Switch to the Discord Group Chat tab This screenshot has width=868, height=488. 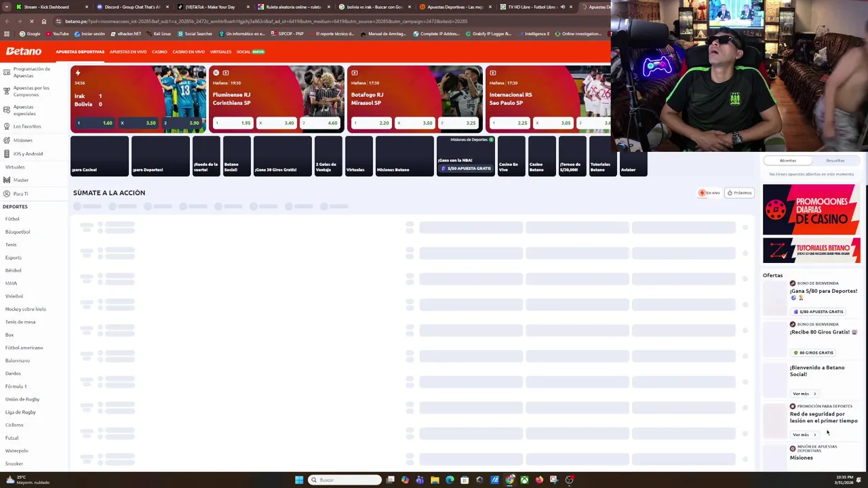click(132, 7)
